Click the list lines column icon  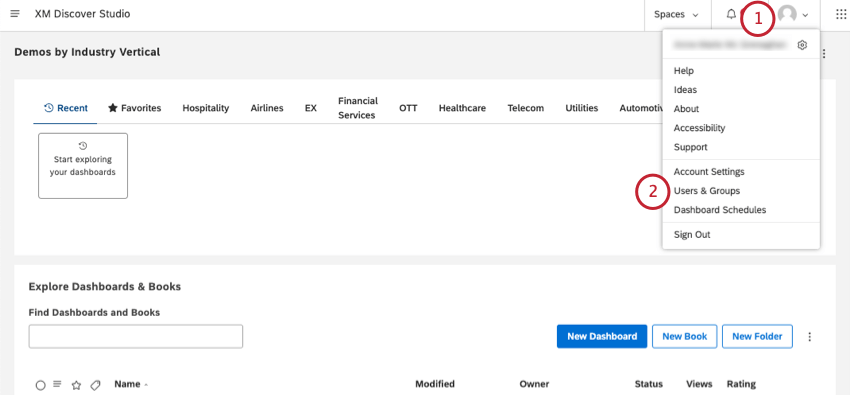[x=57, y=384]
